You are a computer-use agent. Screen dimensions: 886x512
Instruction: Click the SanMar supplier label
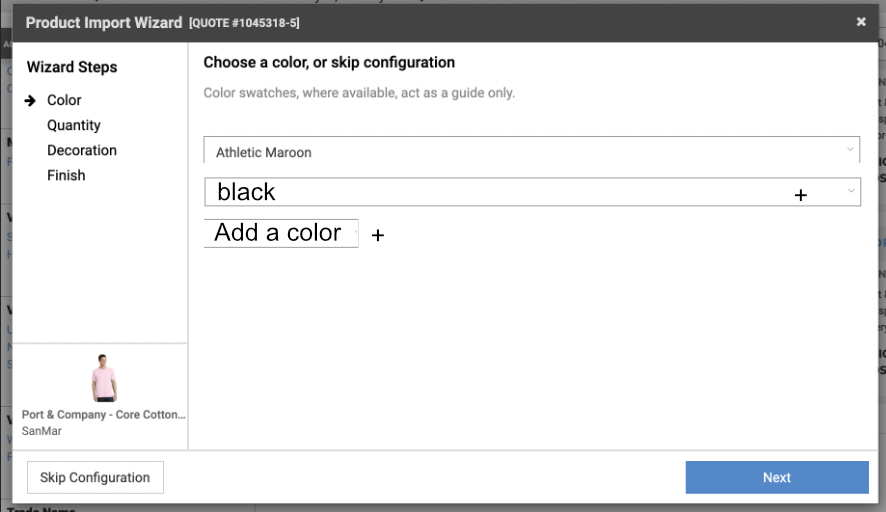[41, 432]
